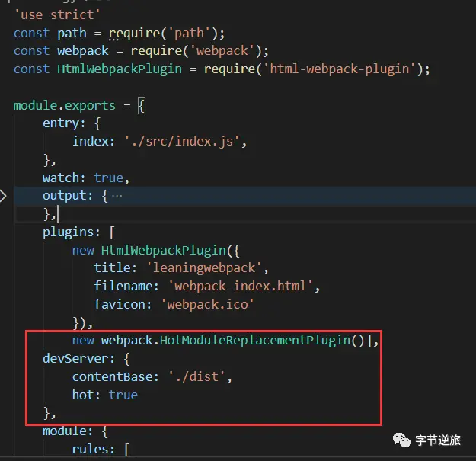Viewport: 476px width, 461px height.
Task: Click the module: { line
Action: point(75,431)
